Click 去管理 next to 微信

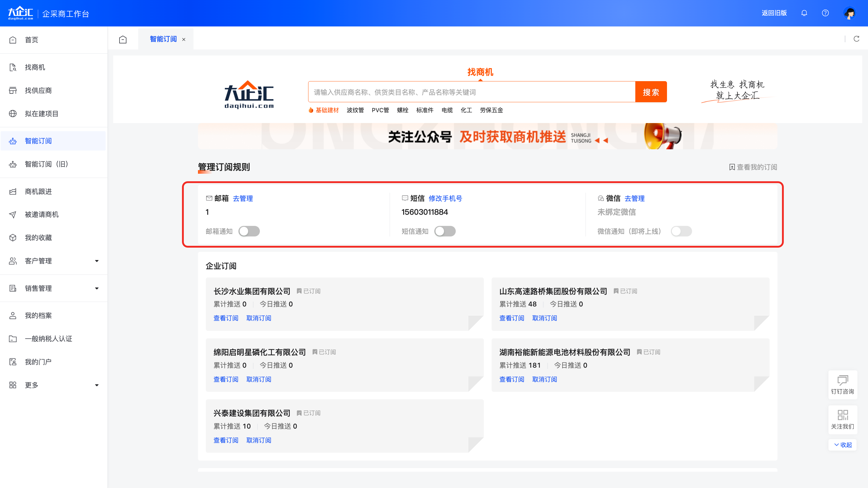(x=634, y=198)
